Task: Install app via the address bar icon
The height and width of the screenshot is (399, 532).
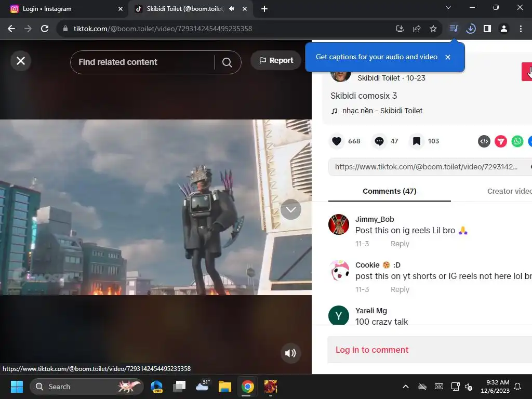Action: coord(400,29)
